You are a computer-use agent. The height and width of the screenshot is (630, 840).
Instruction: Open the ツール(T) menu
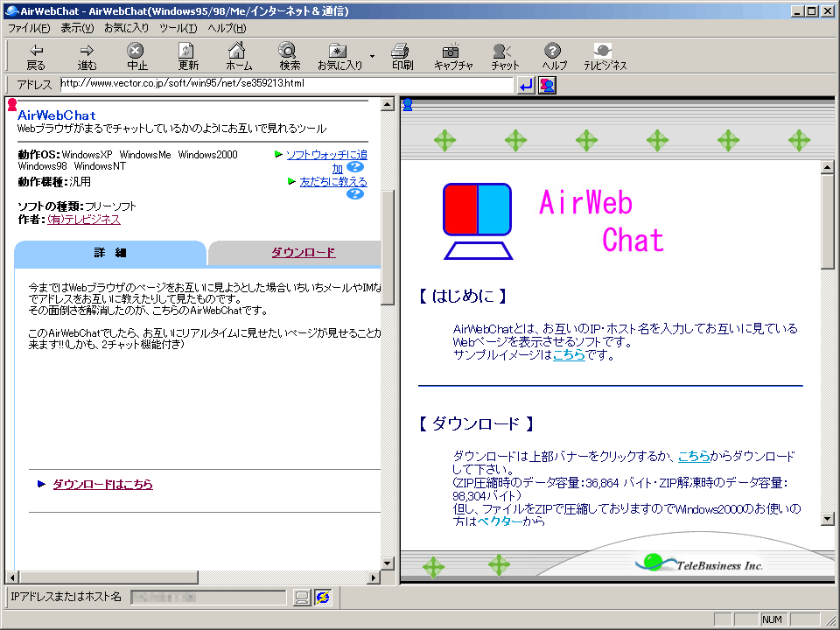(x=178, y=28)
